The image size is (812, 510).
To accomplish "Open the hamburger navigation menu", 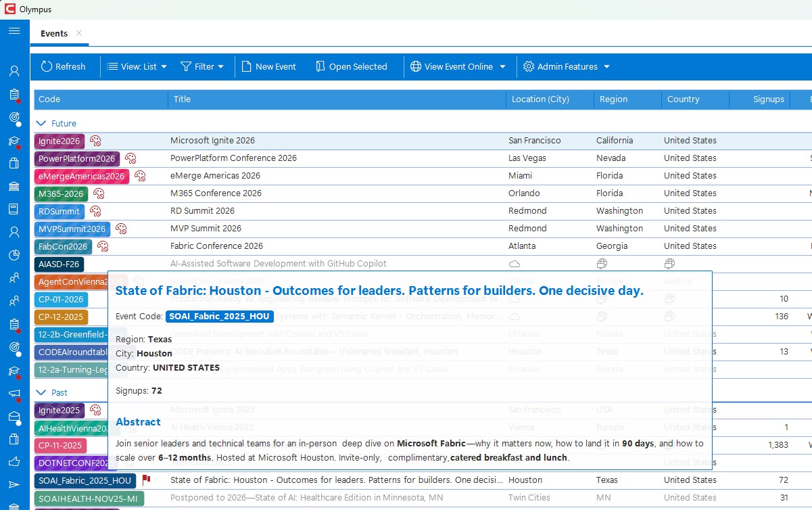I will 14,31.
